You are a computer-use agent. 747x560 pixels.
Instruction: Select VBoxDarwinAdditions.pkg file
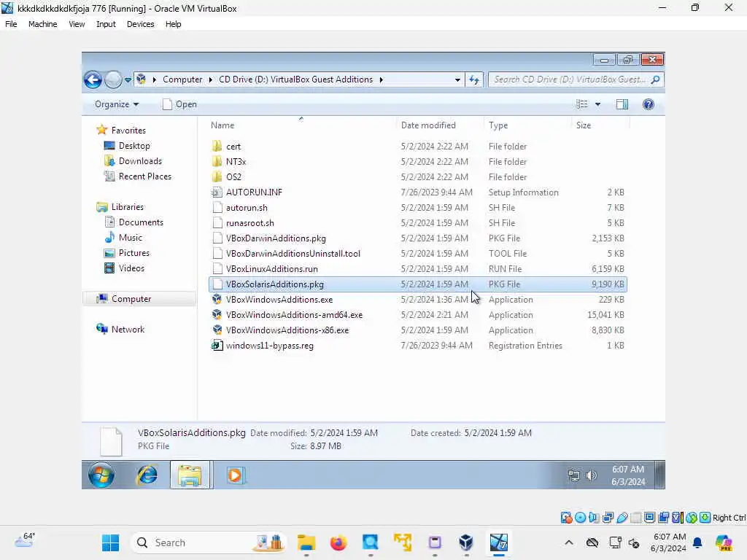coord(276,238)
